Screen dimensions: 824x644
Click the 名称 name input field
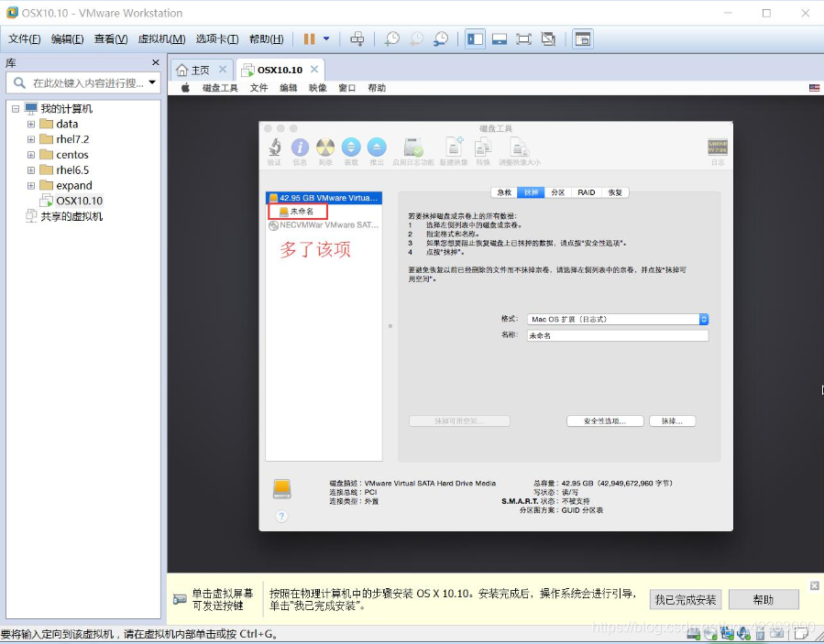tap(618, 335)
